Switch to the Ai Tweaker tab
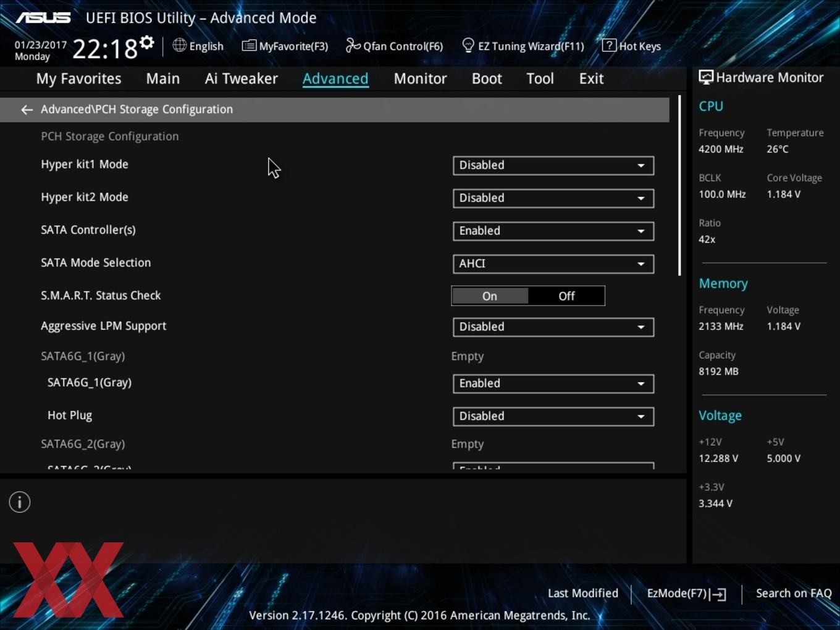 pyautogui.click(x=241, y=78)
